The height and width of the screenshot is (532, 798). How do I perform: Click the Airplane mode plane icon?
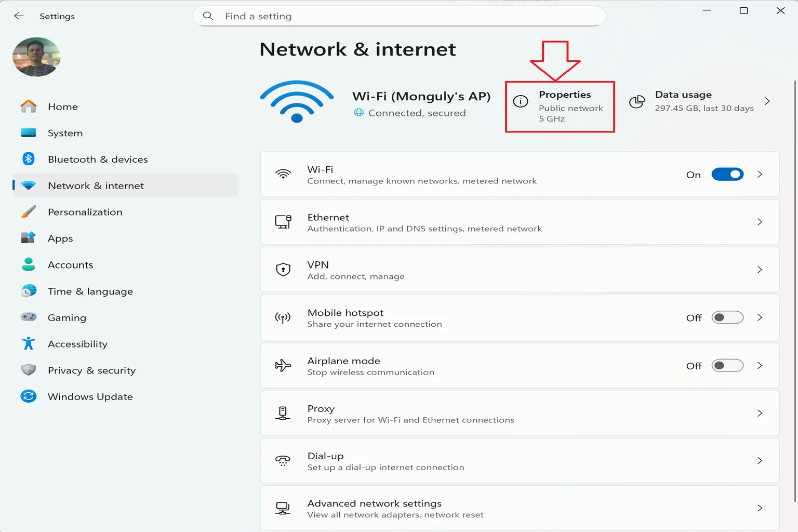tap(283, 365)
